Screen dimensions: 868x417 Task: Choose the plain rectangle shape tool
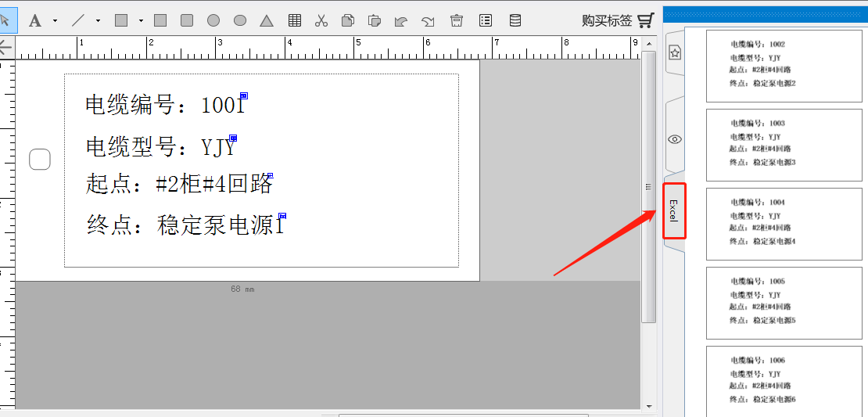coord(160,21)
